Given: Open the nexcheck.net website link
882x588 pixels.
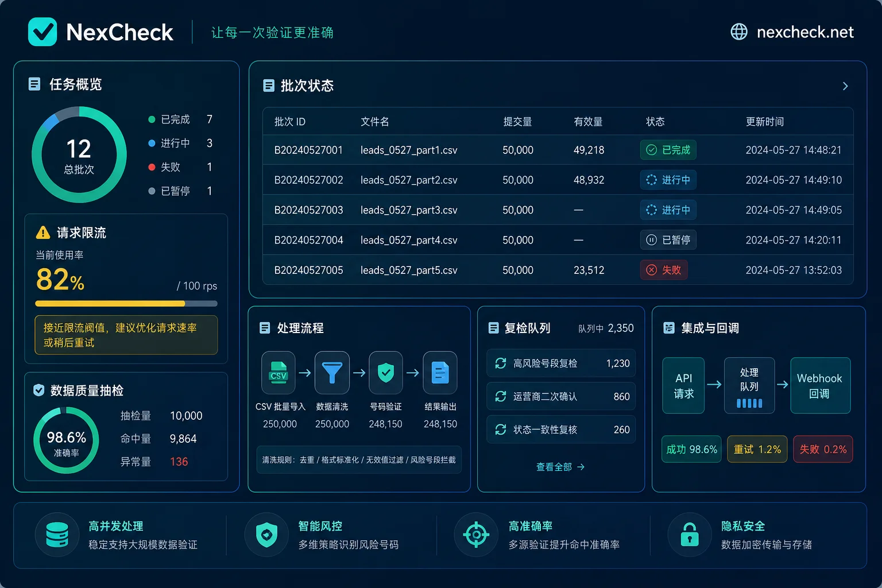Looking at the screenshot, I should click(x=805, y=32).
